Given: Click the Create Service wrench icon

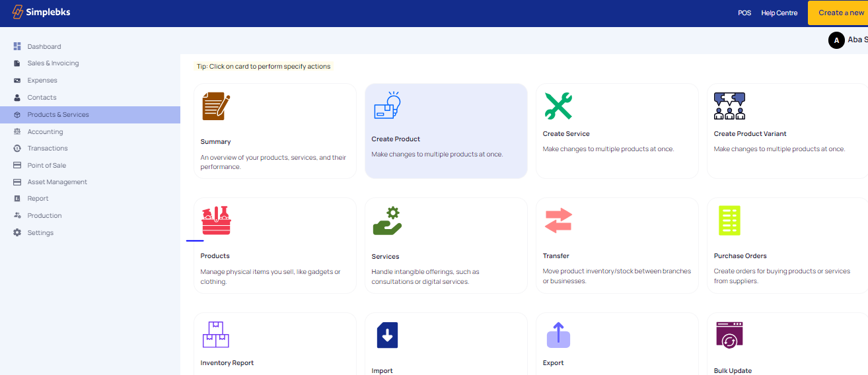Looking at the screenshot, I should tap(558, 106).
